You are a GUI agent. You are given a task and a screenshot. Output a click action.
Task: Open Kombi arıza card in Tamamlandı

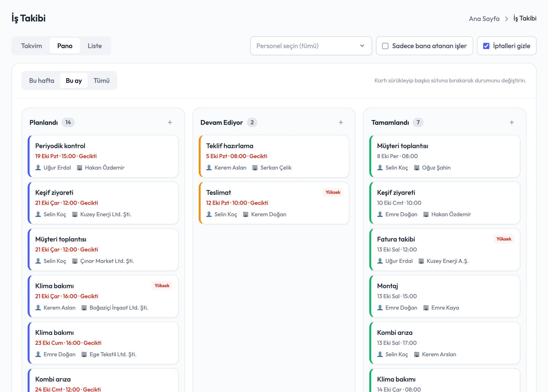pos(445,343)
